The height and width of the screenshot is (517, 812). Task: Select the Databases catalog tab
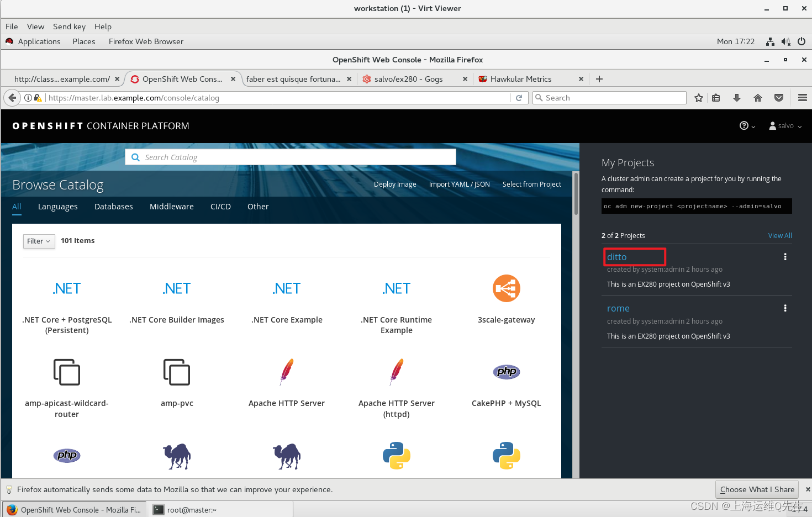click(x=114, y=207)
